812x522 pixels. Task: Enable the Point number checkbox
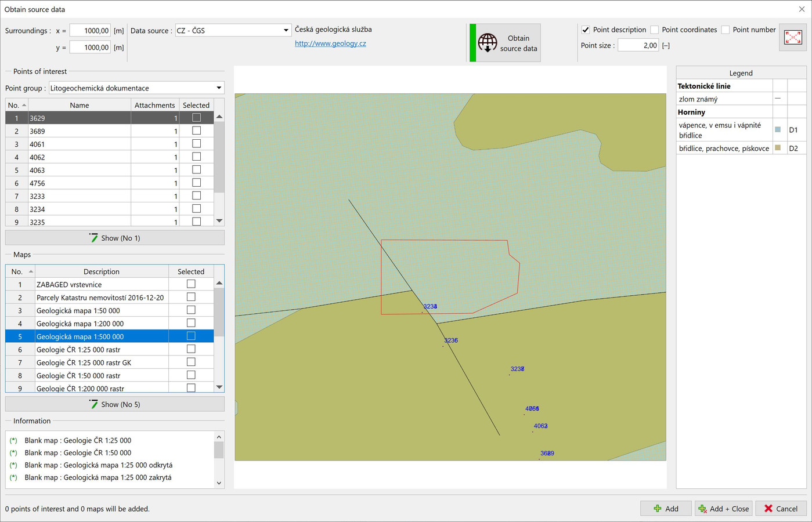point(726,30)
